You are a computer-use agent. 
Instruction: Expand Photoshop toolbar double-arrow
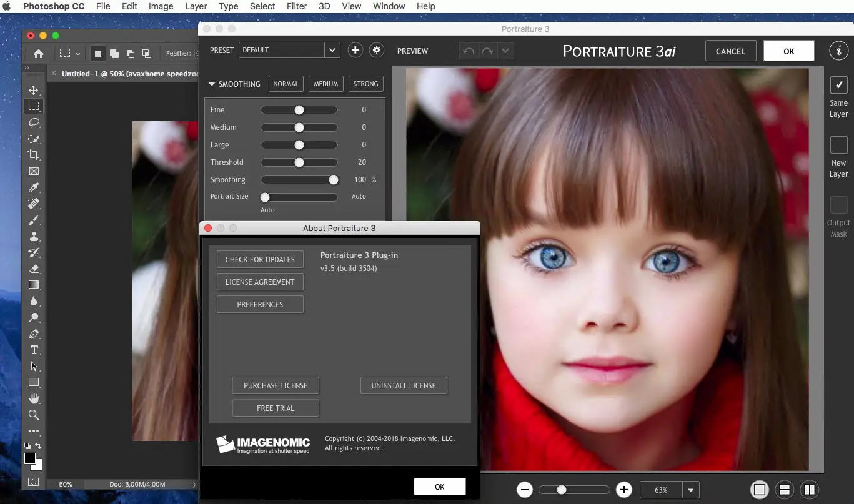click(x=27, y=68)
